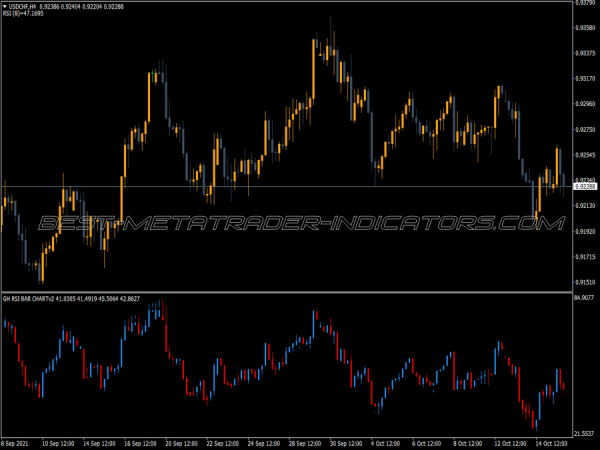Click the 0.91920 price axis label
Screen dimensions: 600x450
pos(585,232)
